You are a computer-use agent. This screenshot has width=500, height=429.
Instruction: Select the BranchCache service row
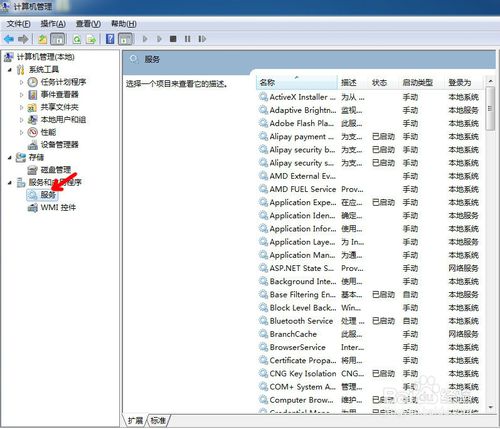point(369,334)
